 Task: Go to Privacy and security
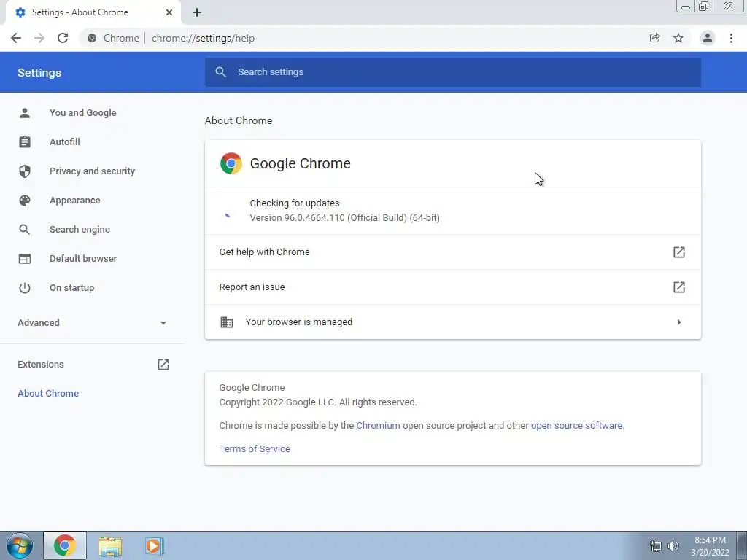[x=92, y=171]
